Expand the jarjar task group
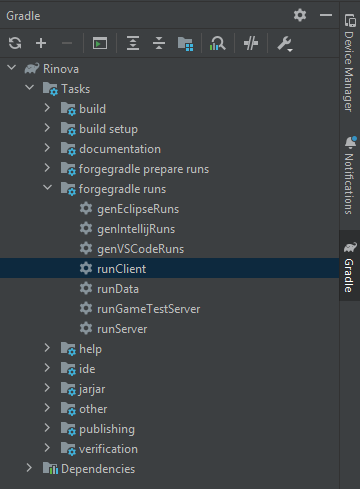This screenshot has height=489, width=360. tap(47, 388)
